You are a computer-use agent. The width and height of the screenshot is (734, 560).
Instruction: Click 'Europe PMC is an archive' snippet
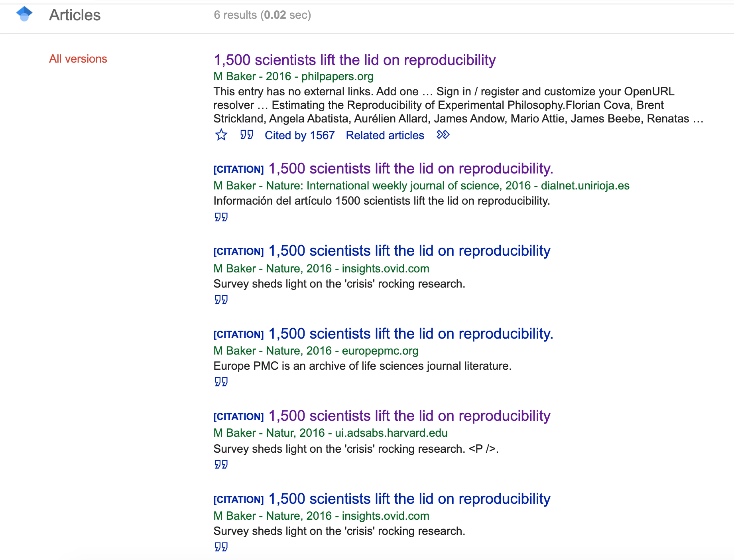[x=362, y=366]
